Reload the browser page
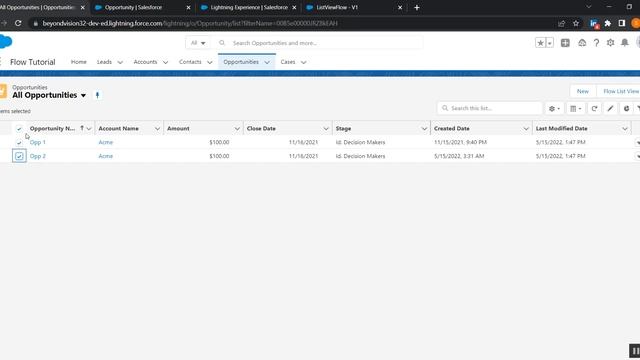Screen dimensions: 640x360 pyautogui.click(x=18, y=23)
